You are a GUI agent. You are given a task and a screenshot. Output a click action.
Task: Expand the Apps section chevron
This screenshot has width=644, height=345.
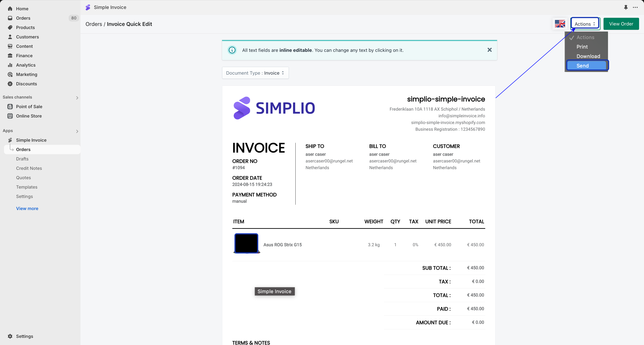pos(77,131)
